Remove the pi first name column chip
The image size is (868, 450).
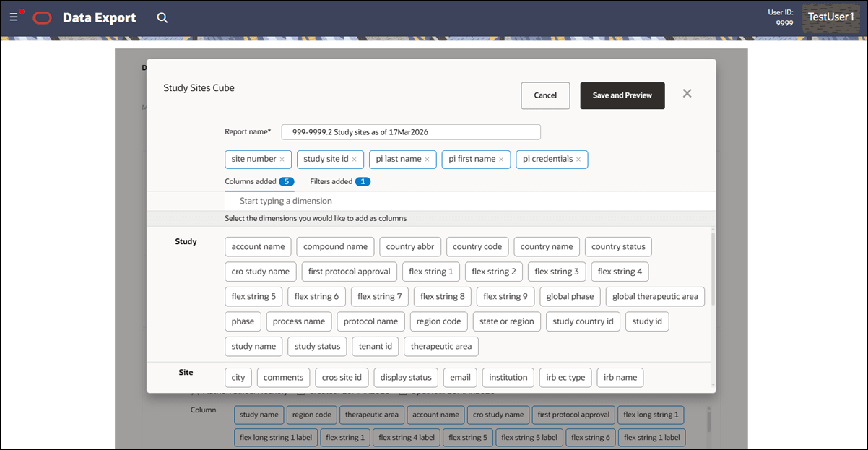click(x=501, y=160)
